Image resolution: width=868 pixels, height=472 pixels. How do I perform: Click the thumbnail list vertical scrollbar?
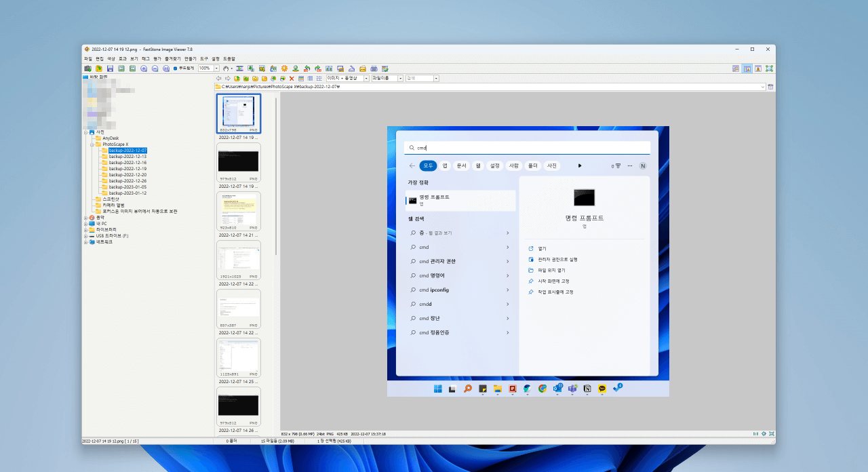(275, 176)
